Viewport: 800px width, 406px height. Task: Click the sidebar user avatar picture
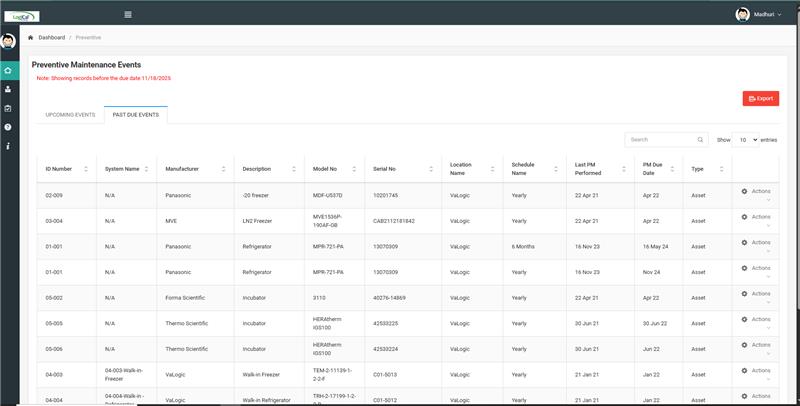click(x=8, y=42)
